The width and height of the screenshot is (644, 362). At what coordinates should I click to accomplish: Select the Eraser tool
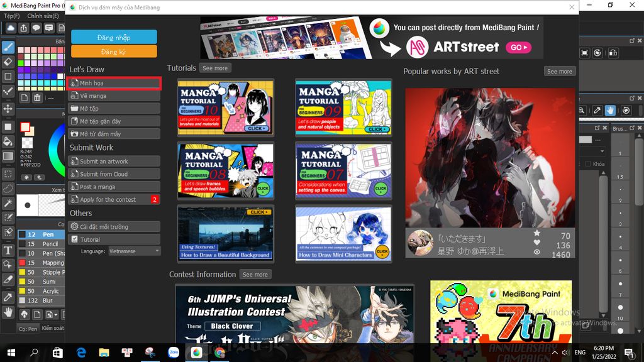(8, 62)
